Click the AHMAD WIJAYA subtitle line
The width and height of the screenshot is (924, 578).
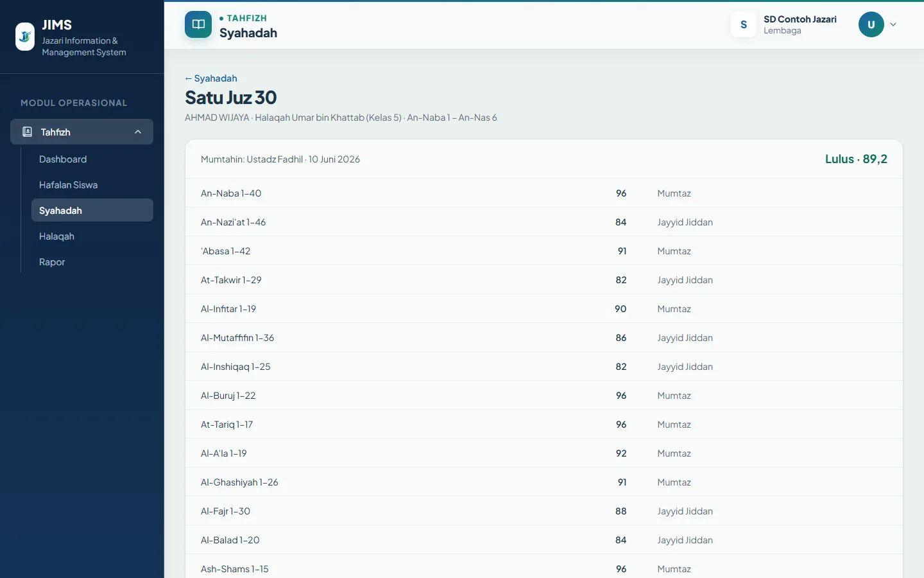341,118
